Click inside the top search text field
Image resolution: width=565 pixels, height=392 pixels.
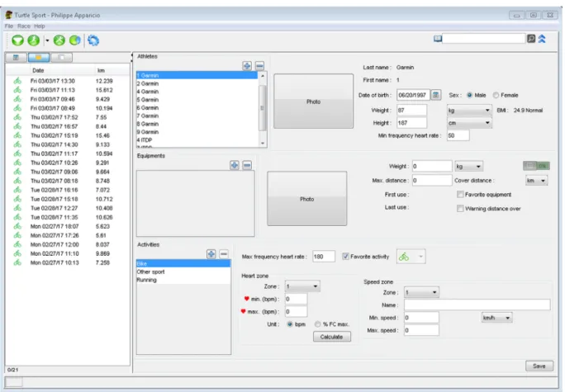(483, 39)
